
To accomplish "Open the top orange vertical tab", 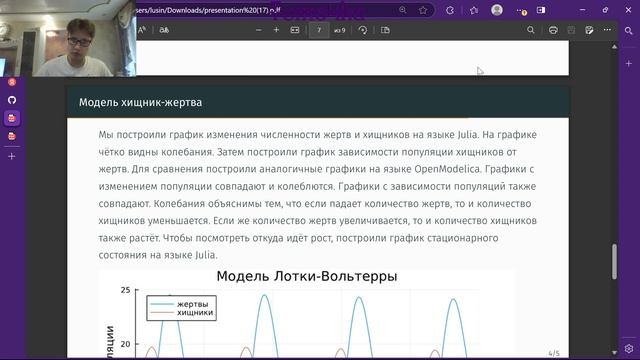I will [12, 82].
